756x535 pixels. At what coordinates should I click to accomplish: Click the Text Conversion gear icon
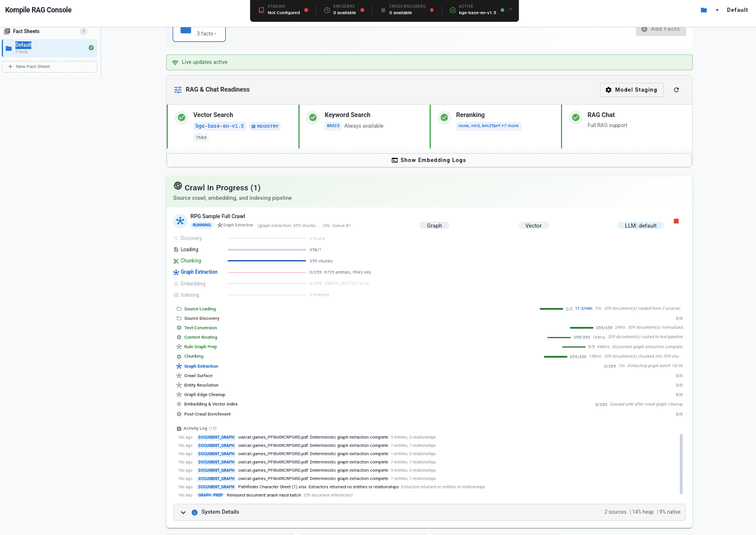[179, 328]
